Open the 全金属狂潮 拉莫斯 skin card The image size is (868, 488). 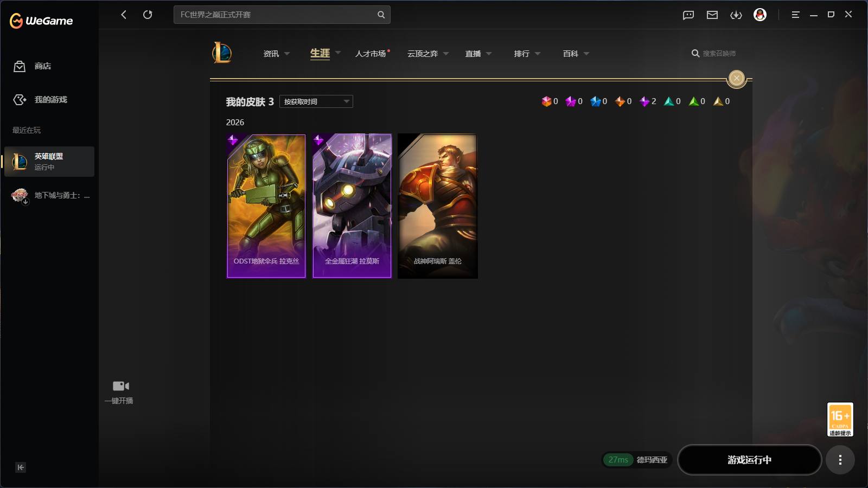pyautogui.click(x=352, y=206)
